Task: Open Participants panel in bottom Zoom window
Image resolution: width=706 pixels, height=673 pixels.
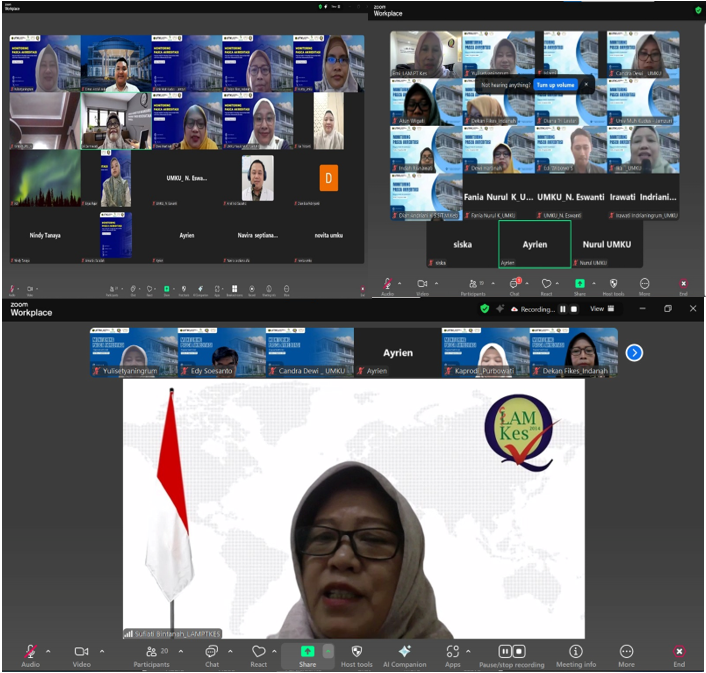Action: point(152,656)
